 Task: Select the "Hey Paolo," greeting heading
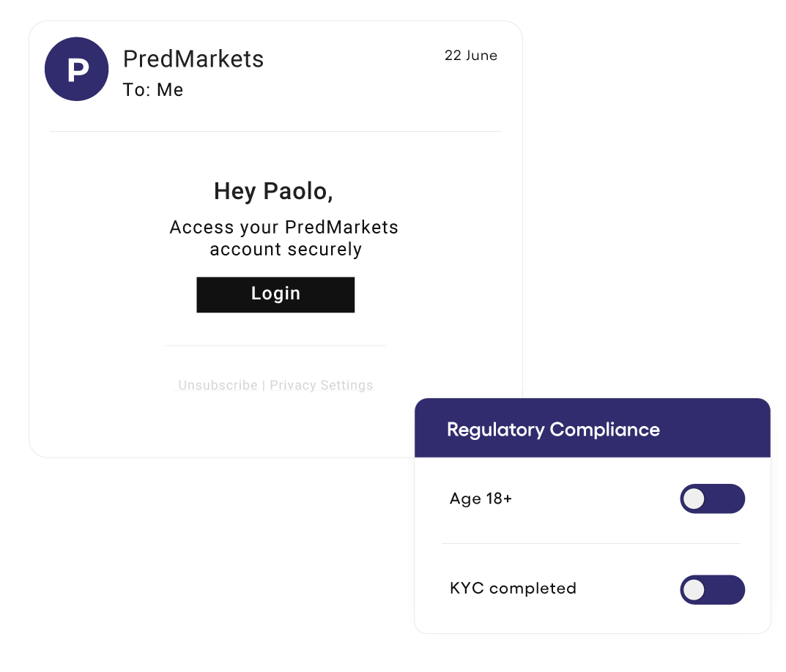pos(273,191)
